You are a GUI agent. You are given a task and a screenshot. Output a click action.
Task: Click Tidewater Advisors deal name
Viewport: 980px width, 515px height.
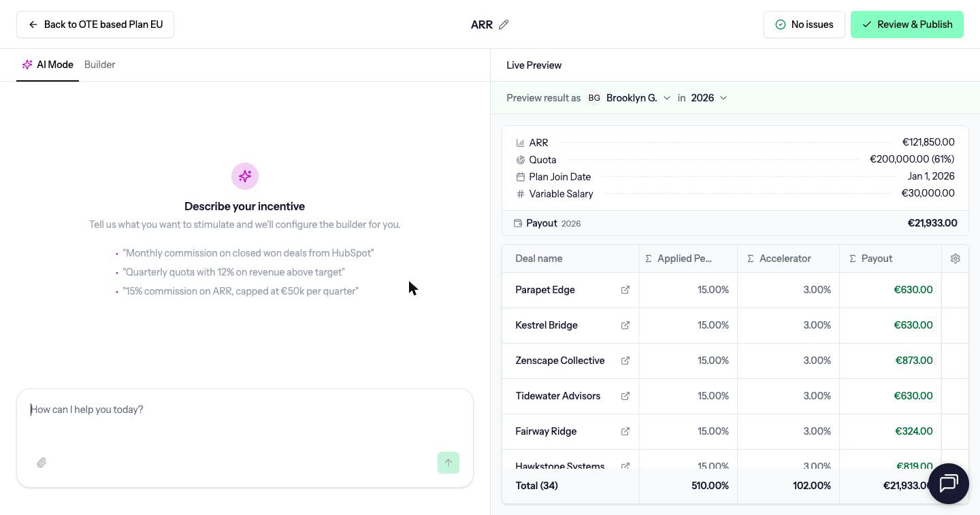[x=558, y=396]
